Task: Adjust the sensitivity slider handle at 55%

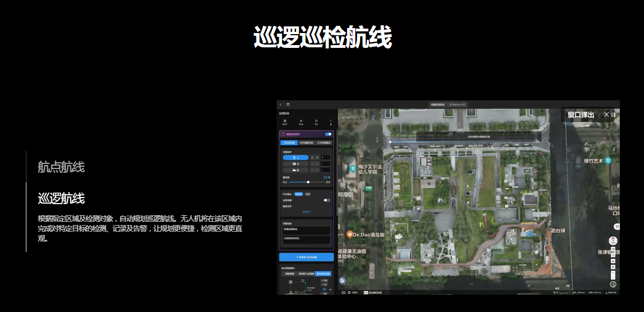Action: tap(308, 182)
